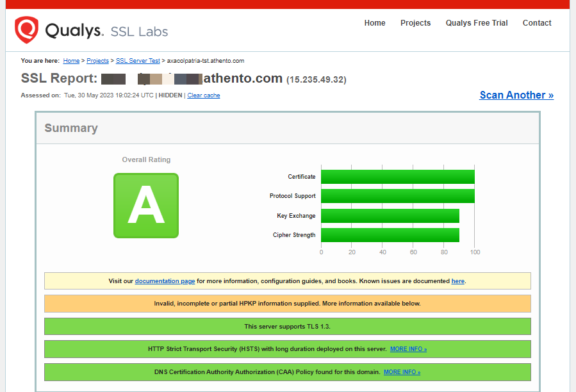Open the documentation page link

pos(165,281)
